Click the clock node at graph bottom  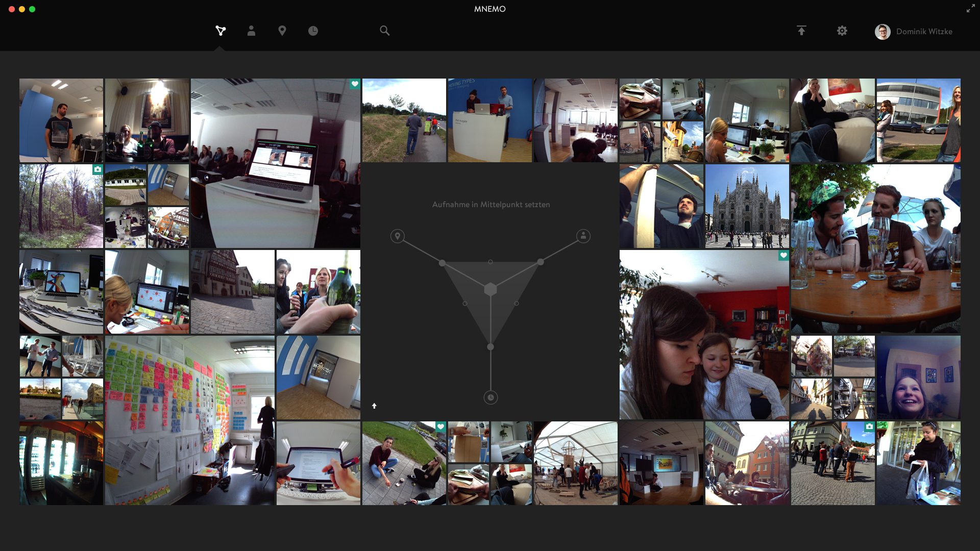(x=491, y=397)
